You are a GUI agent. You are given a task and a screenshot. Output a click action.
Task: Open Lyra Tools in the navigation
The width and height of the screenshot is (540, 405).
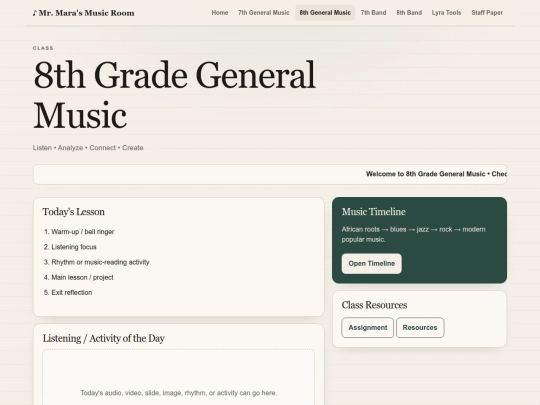(446, 13)
